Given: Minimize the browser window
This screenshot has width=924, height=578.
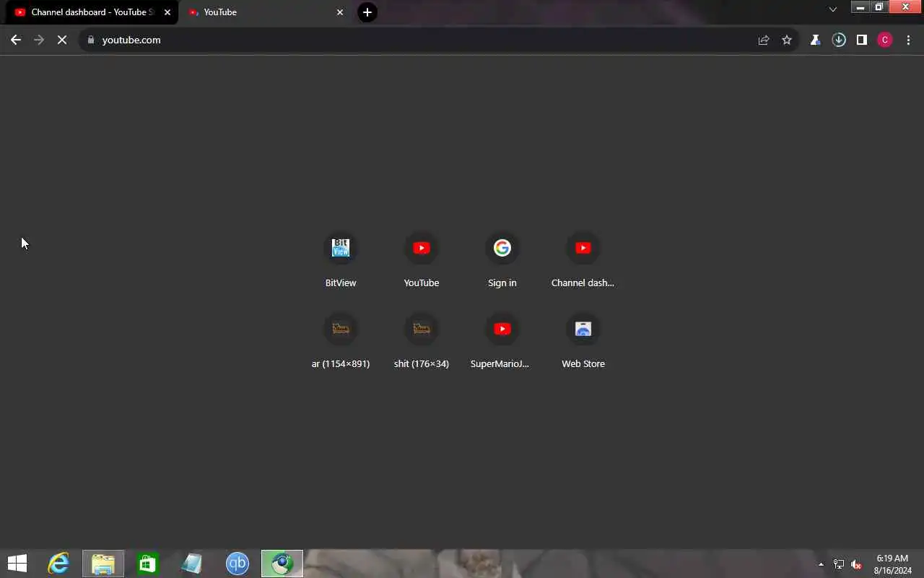Looking at the screenshot, I should click(860, 7).
